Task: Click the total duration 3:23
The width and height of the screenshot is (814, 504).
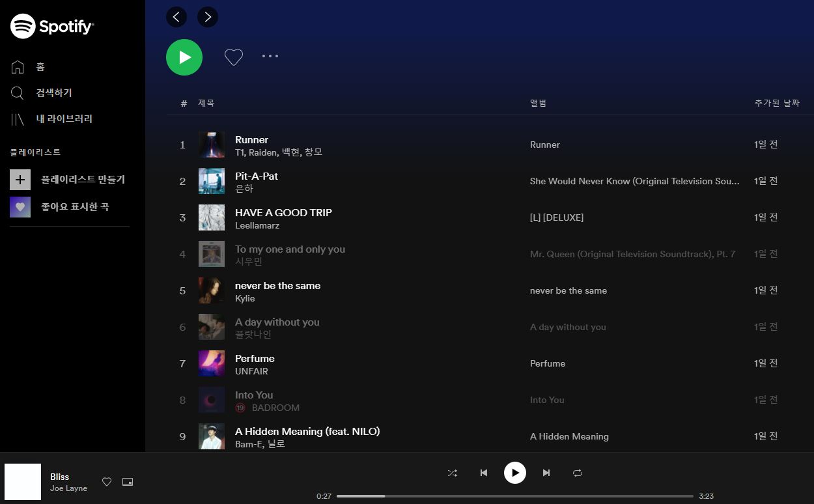Action: [706, 496]
